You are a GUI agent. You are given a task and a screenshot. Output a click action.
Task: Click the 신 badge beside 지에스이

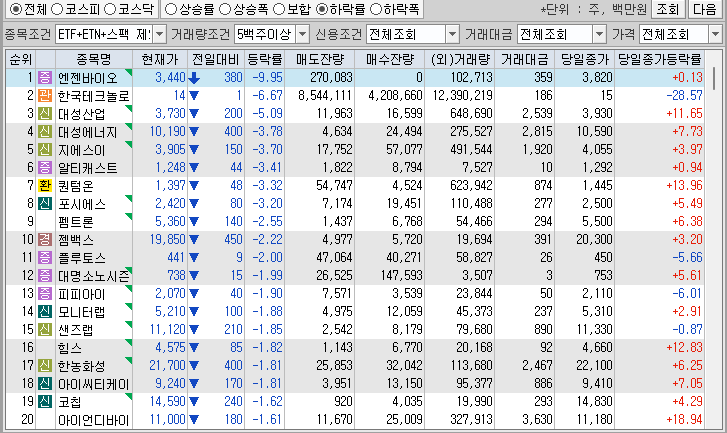point(45,150)
